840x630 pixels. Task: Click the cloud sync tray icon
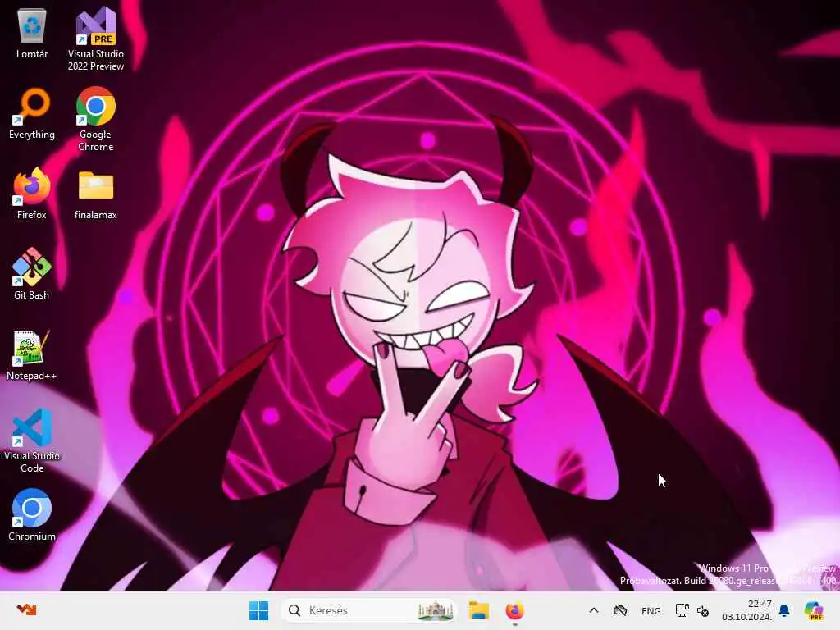(x=620, y=610)
